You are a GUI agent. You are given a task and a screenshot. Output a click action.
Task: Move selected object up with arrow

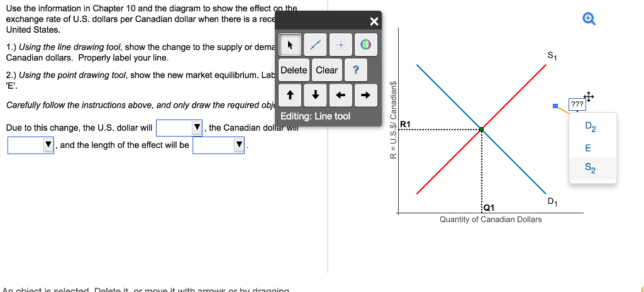(x=290, y=96)
